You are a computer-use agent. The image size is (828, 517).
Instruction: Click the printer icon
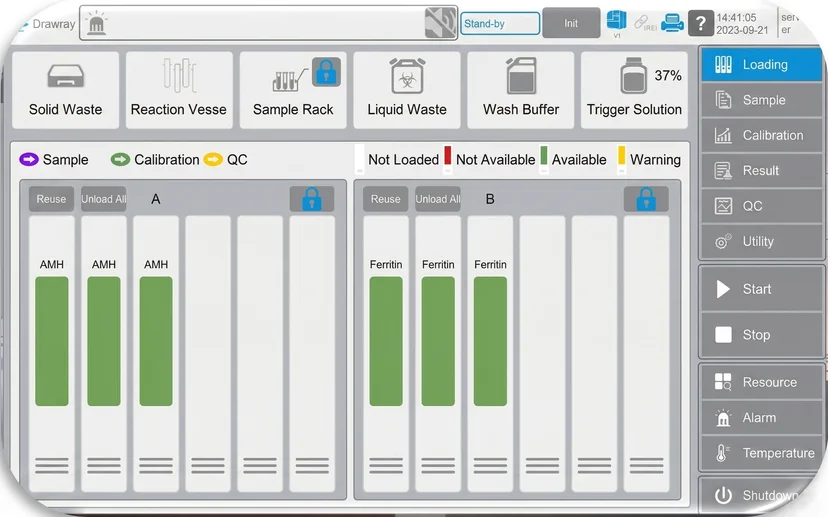coord(672,23)
